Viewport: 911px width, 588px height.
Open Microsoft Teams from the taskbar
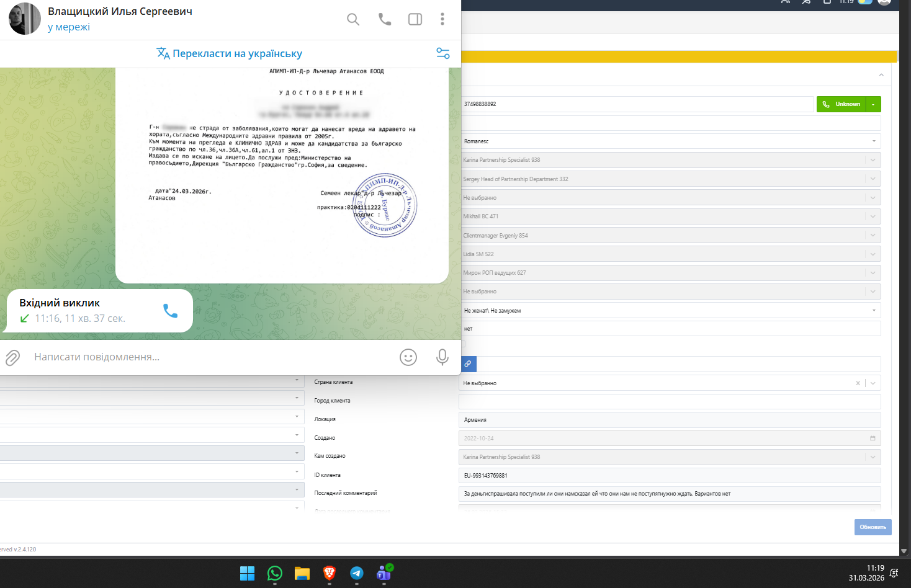pos(384,572)
